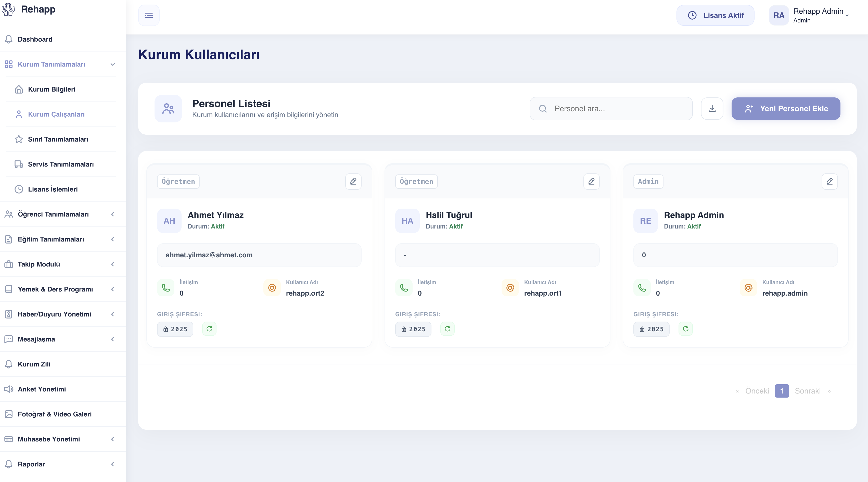Open Fotoğraf & Video Galeri
This screenshot has height=482, width=868.
(x=63, y=414)
